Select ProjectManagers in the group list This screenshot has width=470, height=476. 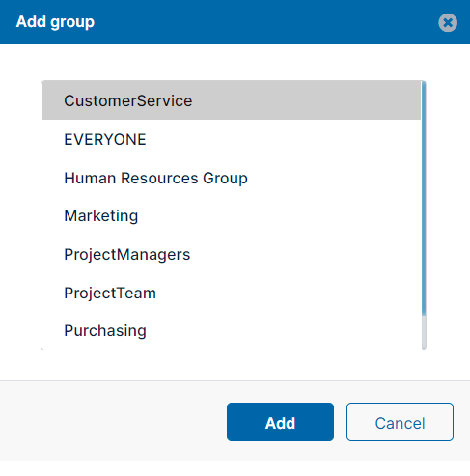pyautogui.click(x=232, y=254)
